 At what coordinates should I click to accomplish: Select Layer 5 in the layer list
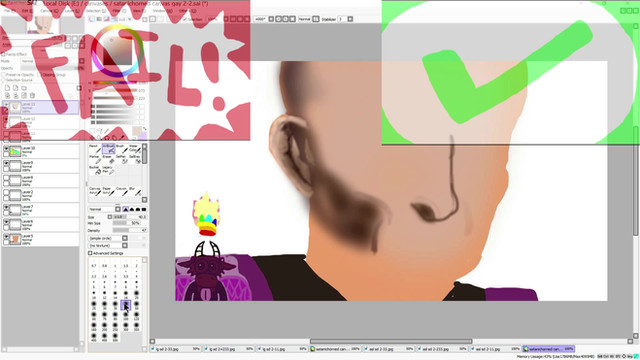[x=40, y=239]
